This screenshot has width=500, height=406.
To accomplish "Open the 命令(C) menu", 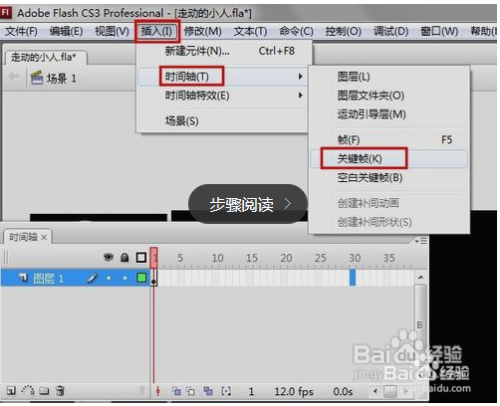I will [296, 31].
